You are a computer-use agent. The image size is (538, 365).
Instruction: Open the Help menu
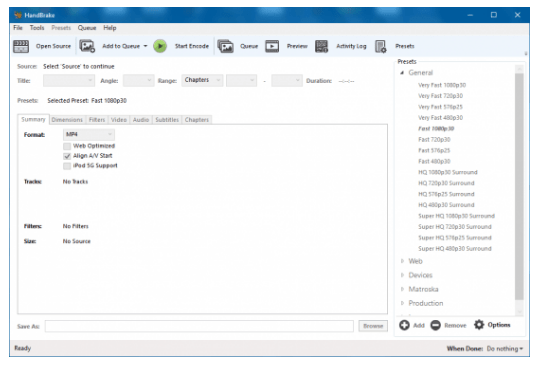click(110, 28)
